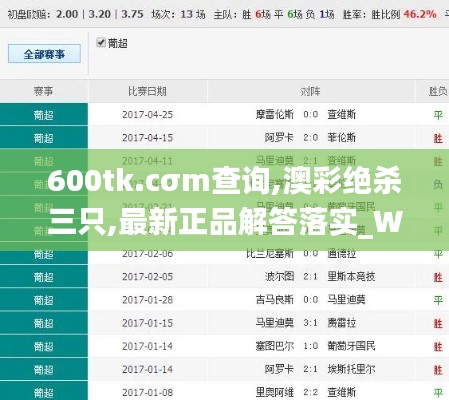Viewport: 449px width, 400px height.
Task: Click the 葡超 cell in 2017-01-28 row
Action: click(44, 300)
